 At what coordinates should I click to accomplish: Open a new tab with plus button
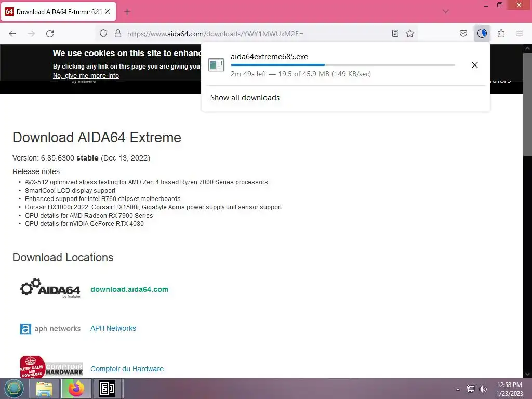(127, 12)
